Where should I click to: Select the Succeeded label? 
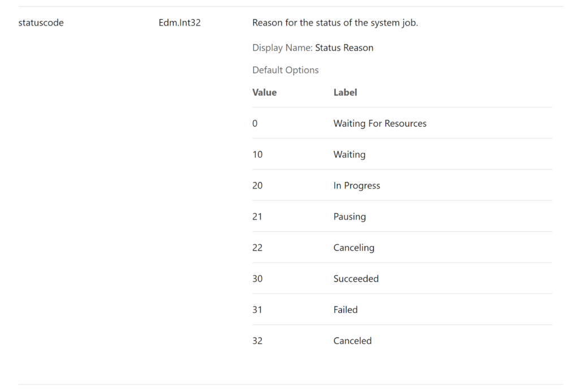pyautogui.click(x=356, y=279)
